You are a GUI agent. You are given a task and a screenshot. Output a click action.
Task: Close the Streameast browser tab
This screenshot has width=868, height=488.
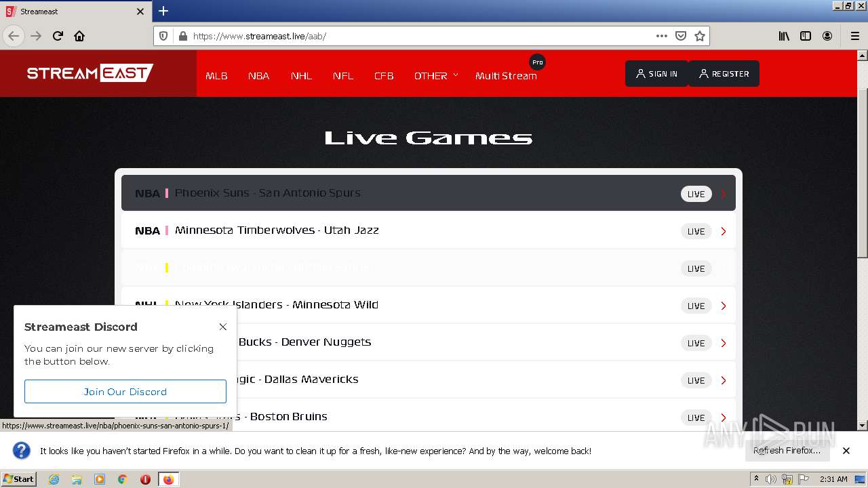point(140,12)
